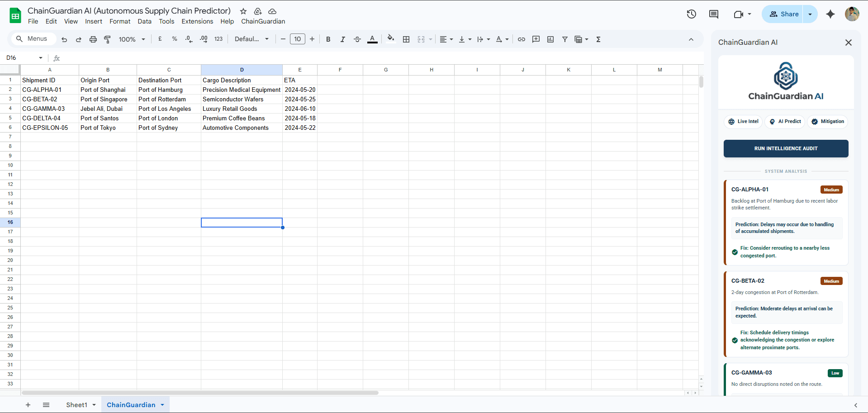Screen dimensions: 868x413
Task: Open text wrapping dropdown
Action: (x=484, y=39)
